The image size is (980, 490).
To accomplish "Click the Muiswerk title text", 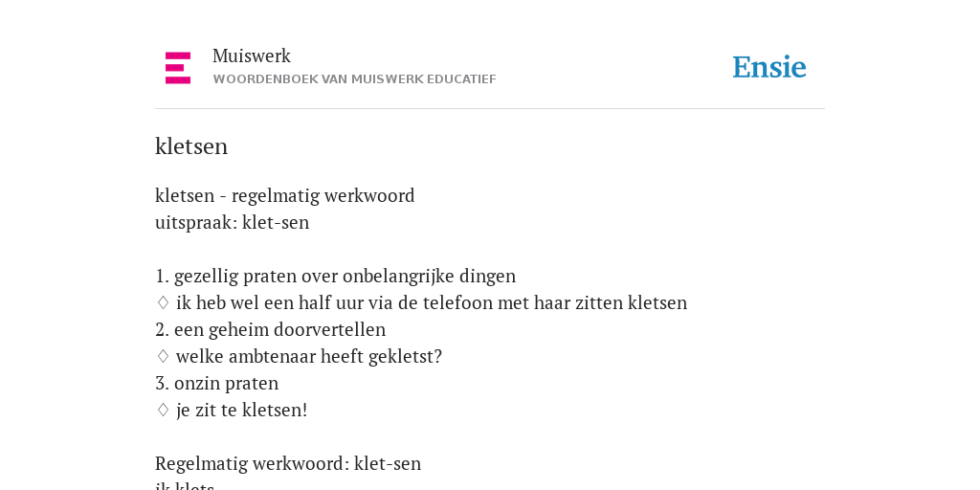I will point(252,56).
